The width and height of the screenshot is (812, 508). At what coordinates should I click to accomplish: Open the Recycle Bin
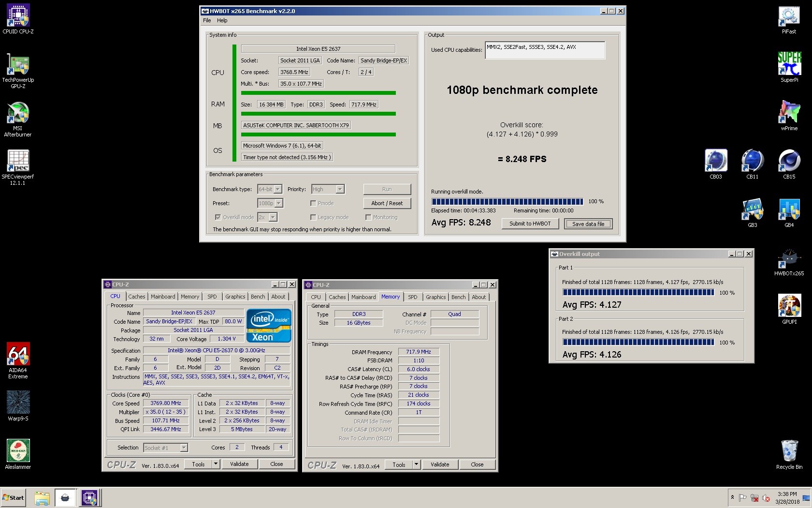[789, 455]
